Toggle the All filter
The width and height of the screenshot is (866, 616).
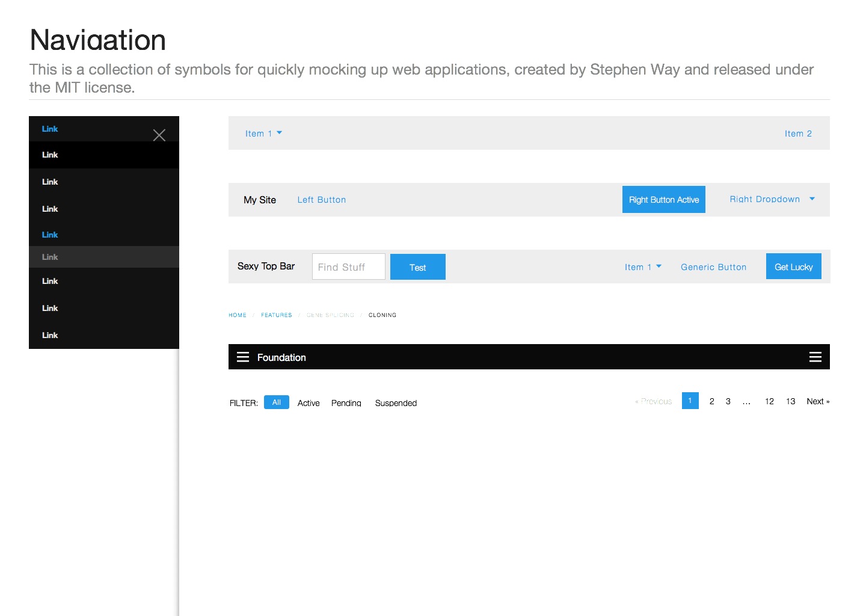(x=276, y=402)
